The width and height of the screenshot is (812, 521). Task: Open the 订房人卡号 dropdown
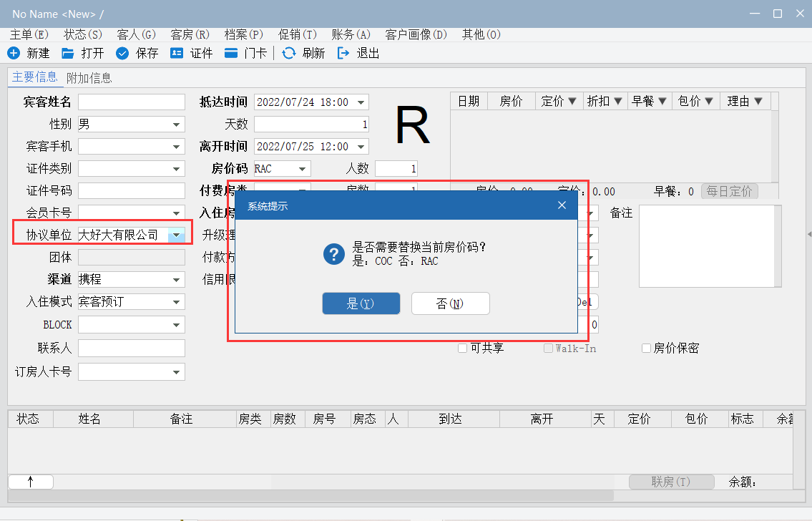click(x=177, y=372)
